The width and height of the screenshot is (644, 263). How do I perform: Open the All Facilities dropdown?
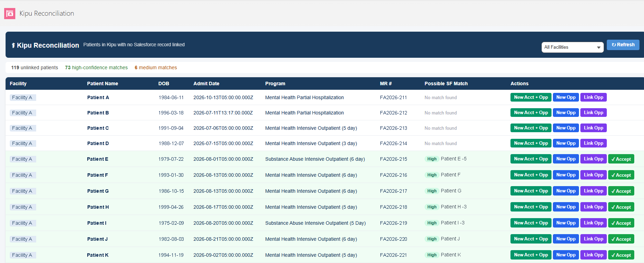(x=572, y=47)
